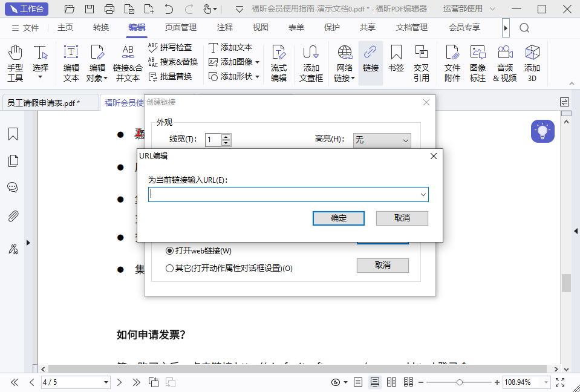Select the 打开web链接 radio option

tap(170, 250)
